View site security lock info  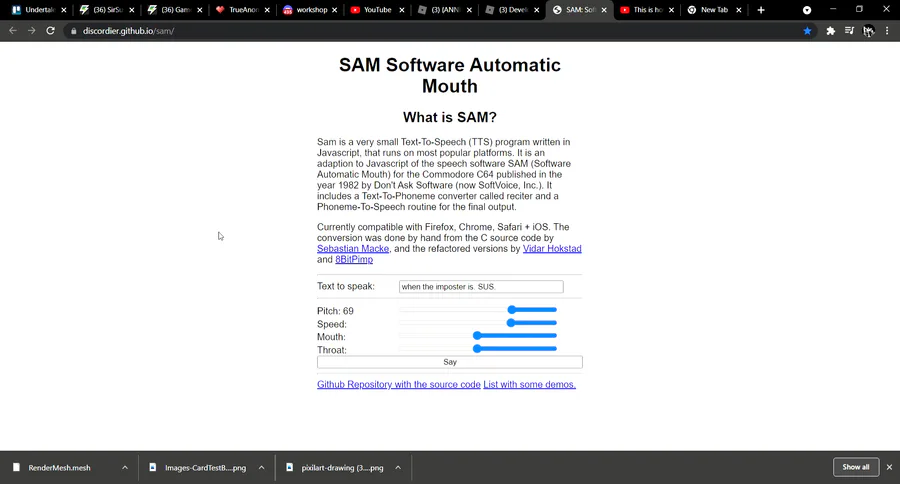(73, 31)
